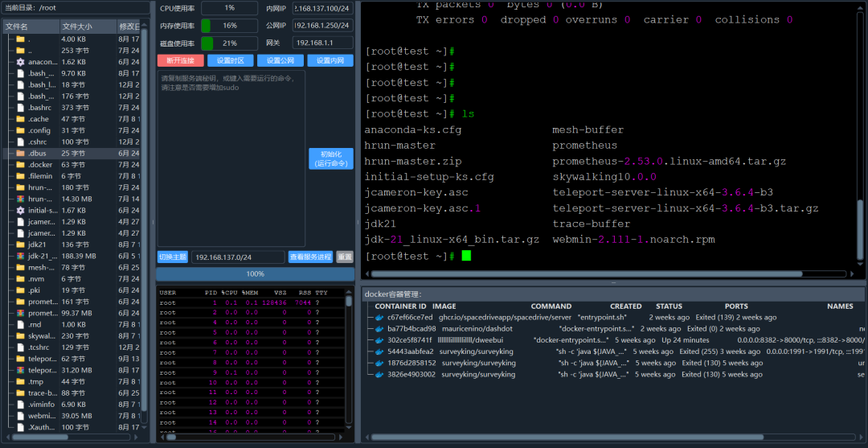The width and height of the screenshot is (868, 448).
Task: Click the .nvm folder icon
Action: click(20, 278)
